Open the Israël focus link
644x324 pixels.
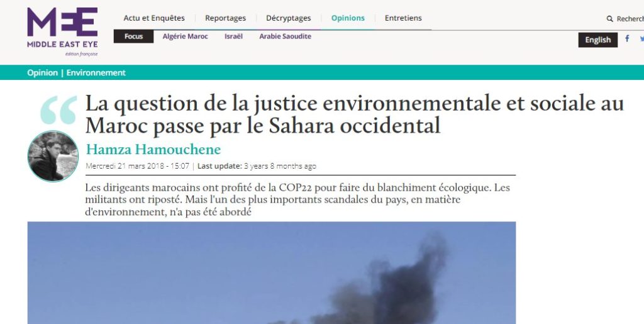tap(233, 36)
